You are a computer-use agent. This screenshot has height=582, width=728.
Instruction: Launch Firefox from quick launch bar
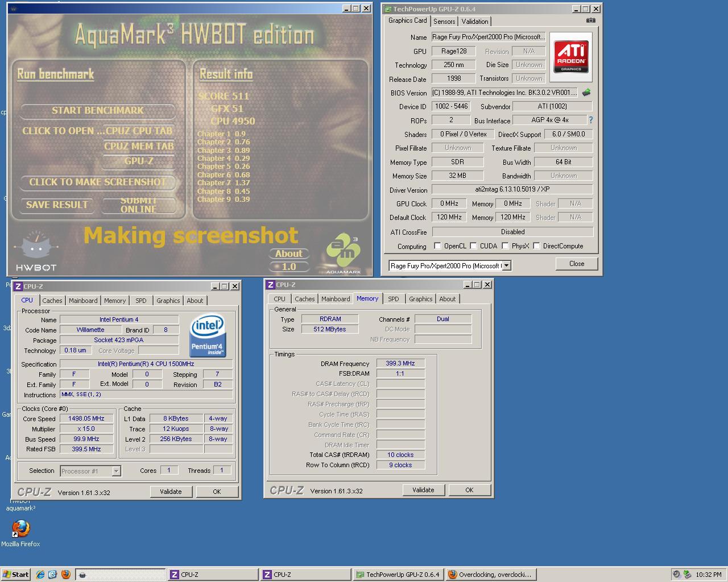click(x=65, y=575)
